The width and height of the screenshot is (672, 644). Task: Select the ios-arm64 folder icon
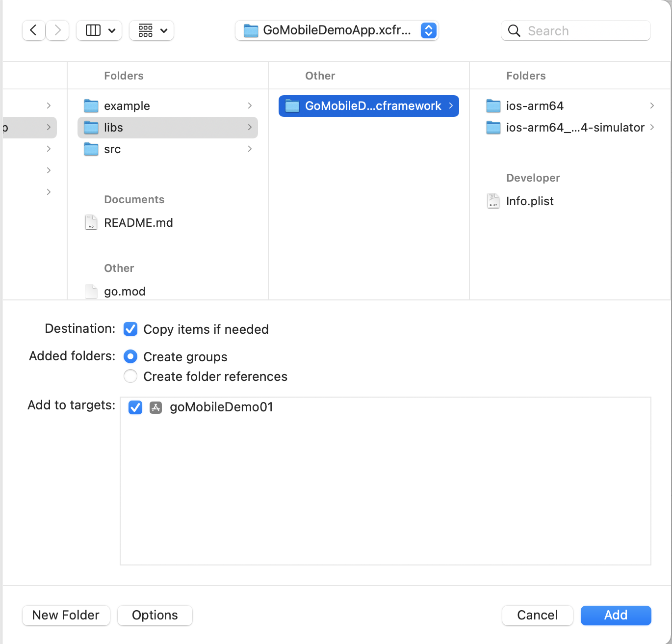coord(493,106)
